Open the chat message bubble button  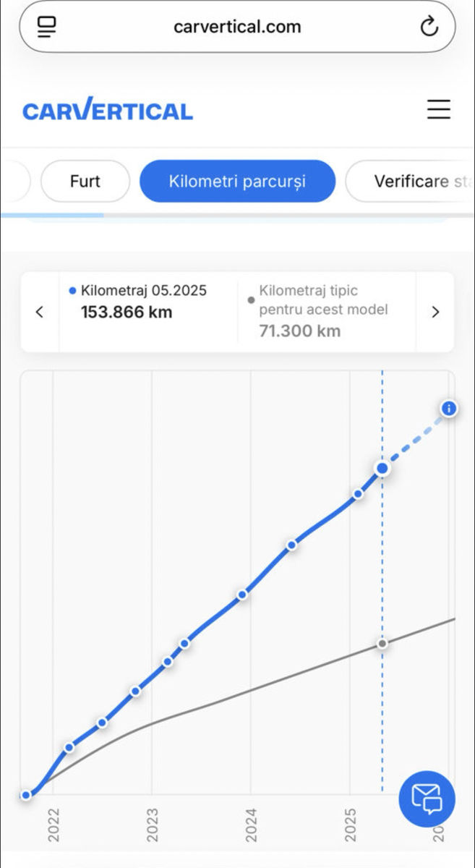[427, 799]
